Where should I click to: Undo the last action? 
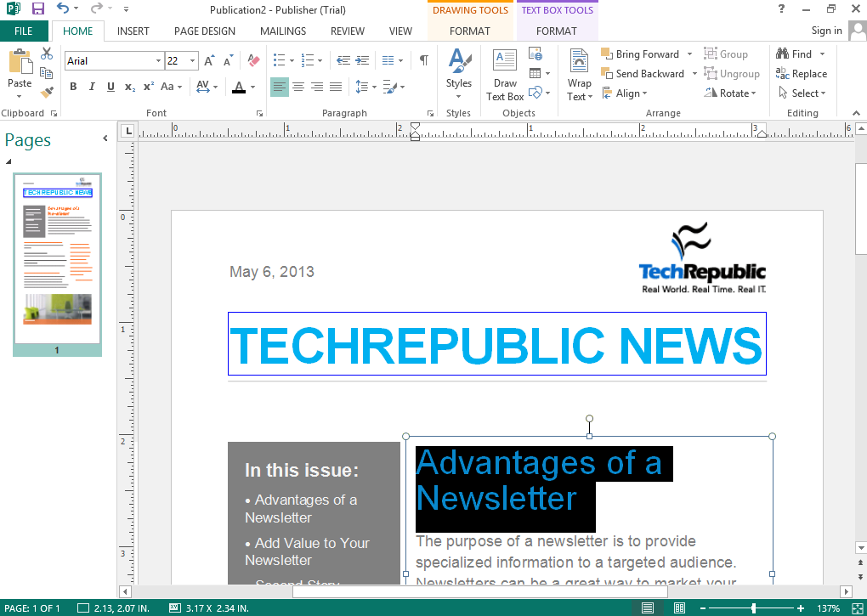pos(63,8)
